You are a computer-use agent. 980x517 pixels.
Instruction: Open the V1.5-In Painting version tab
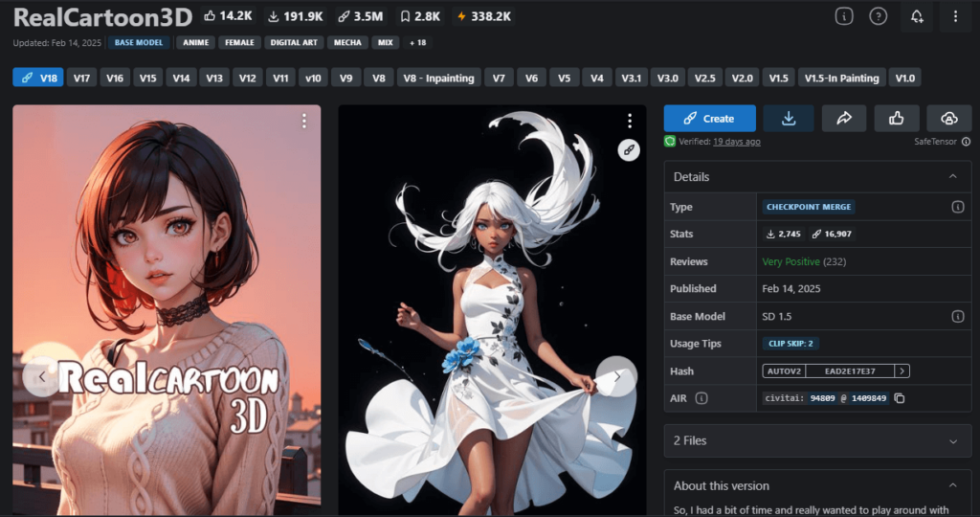[841, 78]
